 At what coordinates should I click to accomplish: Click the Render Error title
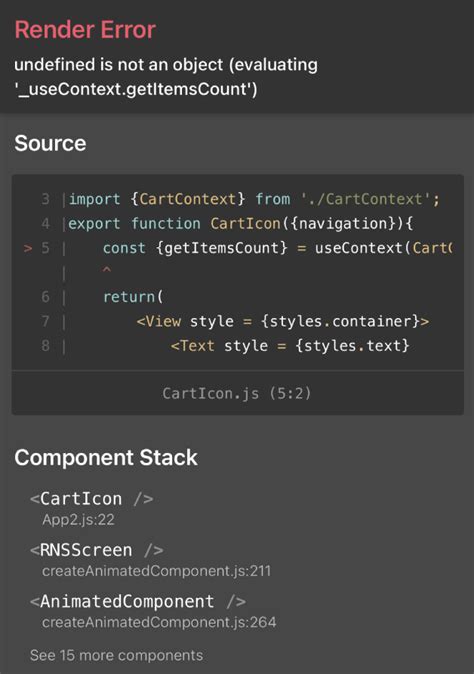pyautogui.click(x=85, y=30)
